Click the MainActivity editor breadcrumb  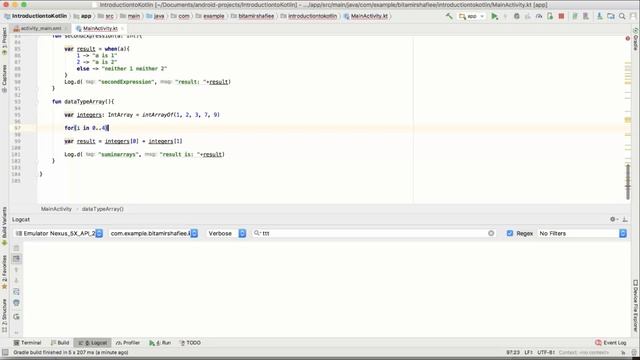coord(56,209)
